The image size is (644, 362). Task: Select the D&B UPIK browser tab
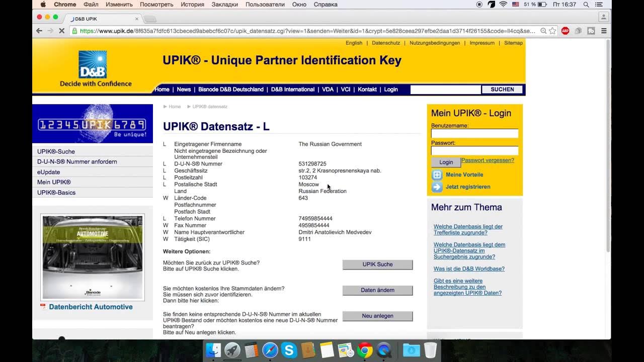[x=103, y=19]
